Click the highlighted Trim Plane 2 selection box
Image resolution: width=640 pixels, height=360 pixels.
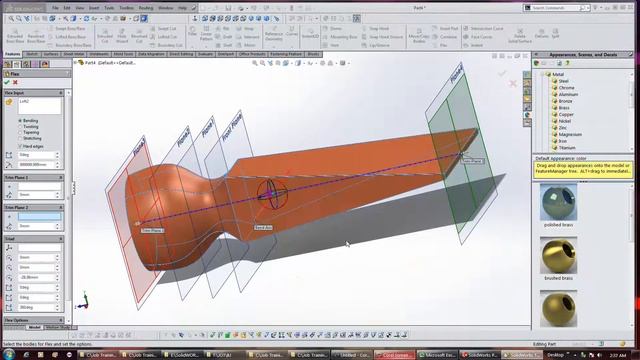point(39,217)
